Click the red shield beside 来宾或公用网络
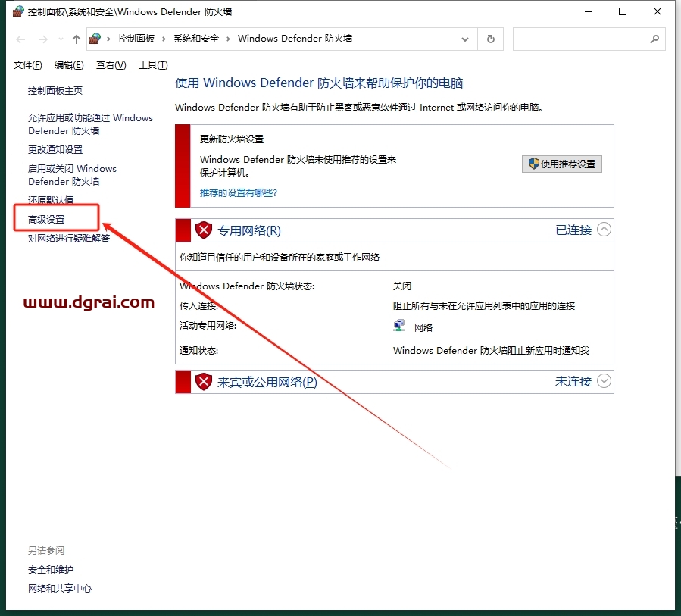 [x=203, y=382]
